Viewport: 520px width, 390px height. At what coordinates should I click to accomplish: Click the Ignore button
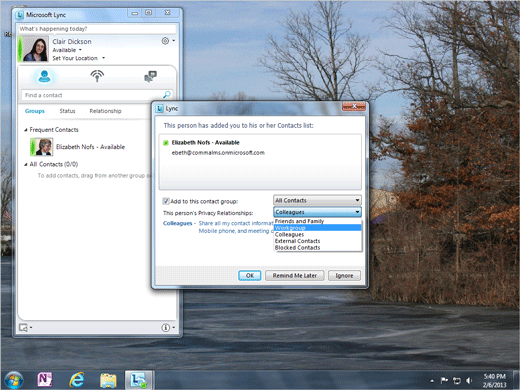[344, 276]
